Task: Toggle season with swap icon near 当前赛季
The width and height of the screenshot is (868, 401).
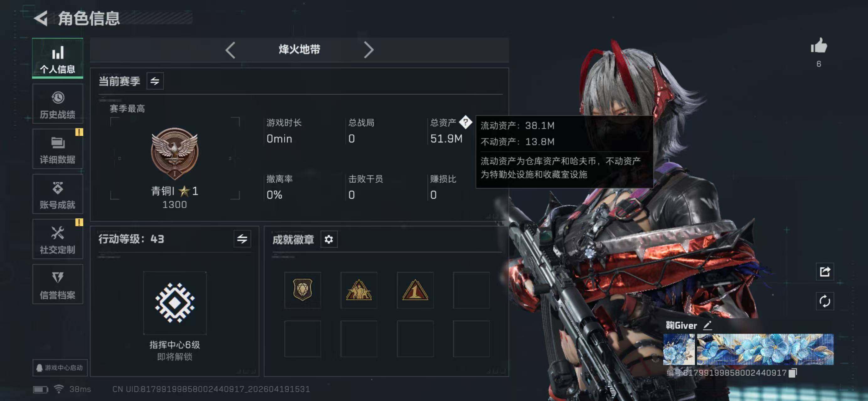Action: pos(155,81)
